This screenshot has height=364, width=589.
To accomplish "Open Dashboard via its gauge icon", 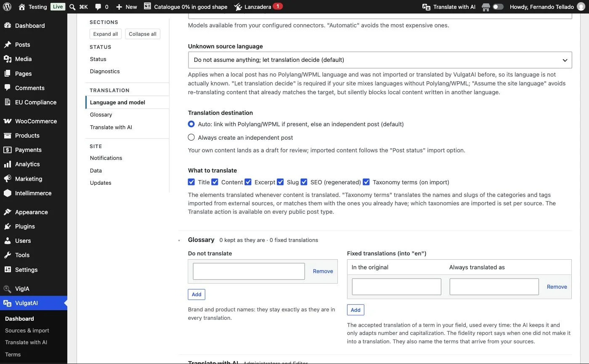I will tap(8, 26).
